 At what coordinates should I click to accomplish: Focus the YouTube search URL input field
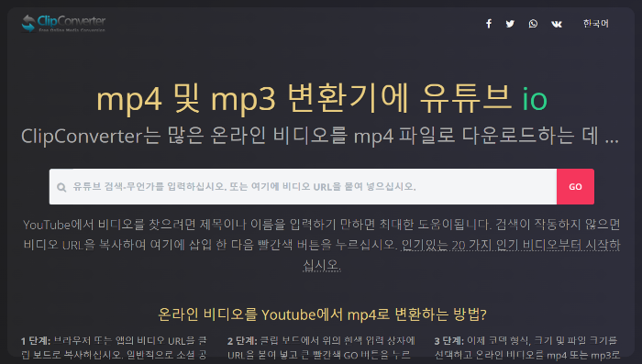coord(303,187)
